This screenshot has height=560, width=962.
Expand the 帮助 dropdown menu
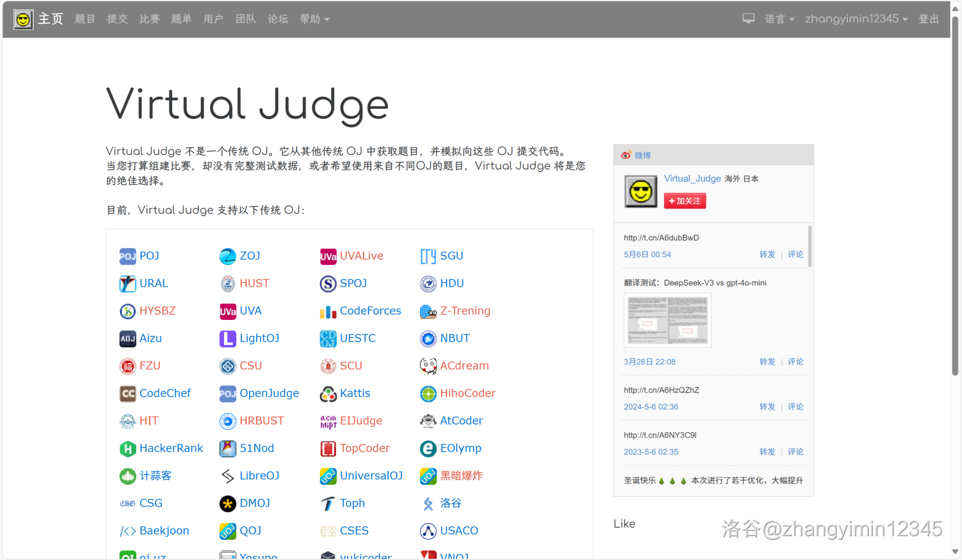314,19
